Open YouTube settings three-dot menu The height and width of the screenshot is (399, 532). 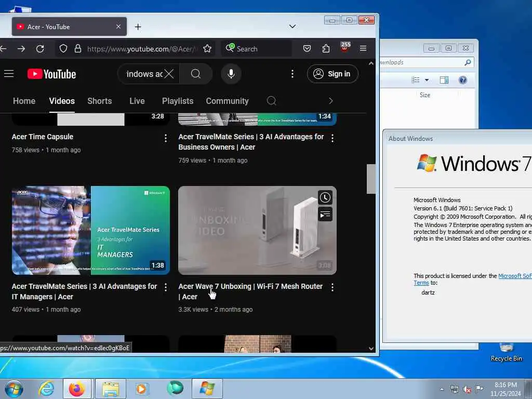click(x=292, y=74)
